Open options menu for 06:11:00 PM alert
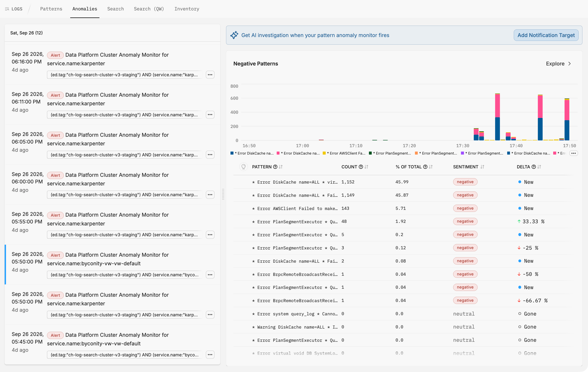Image resolution: width=588 pixels, height=372 pixels. pos(210,115)
